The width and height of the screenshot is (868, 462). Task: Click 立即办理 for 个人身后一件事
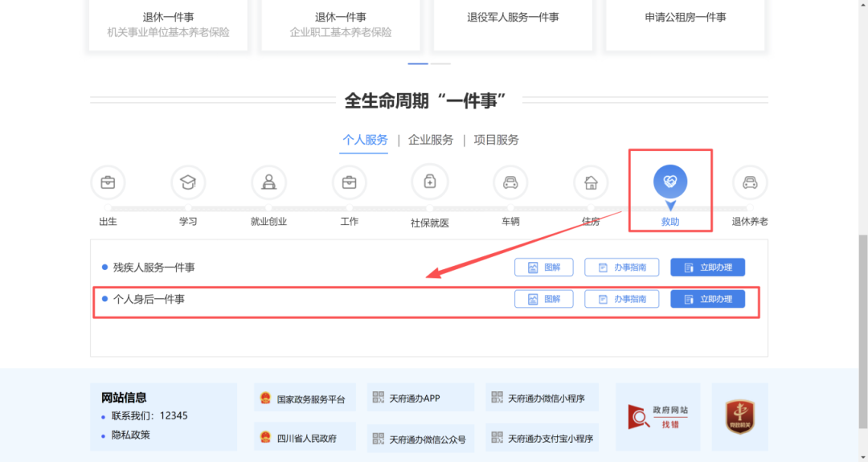[707, 299]
